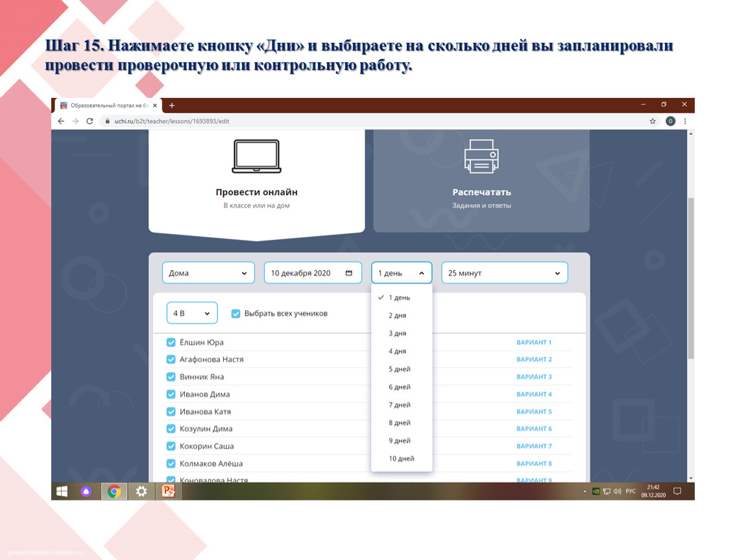Viewport: 746px width, 560px height.
Task: Open the 25 минут duration dropdown
Action: (504, 273)
